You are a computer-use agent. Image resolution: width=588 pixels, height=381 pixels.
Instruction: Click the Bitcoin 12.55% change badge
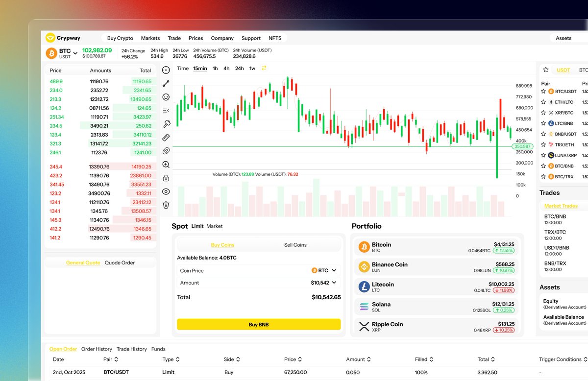click(503, 251)
